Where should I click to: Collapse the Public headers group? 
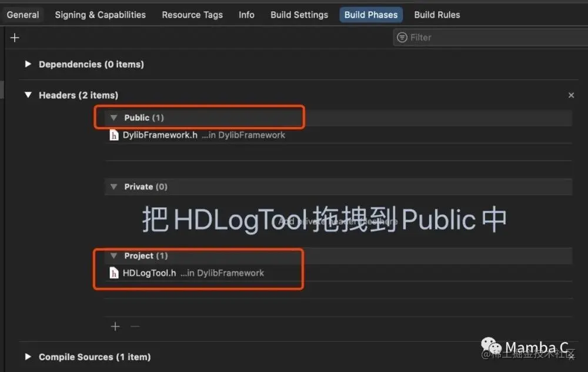(x=113, y=118)
